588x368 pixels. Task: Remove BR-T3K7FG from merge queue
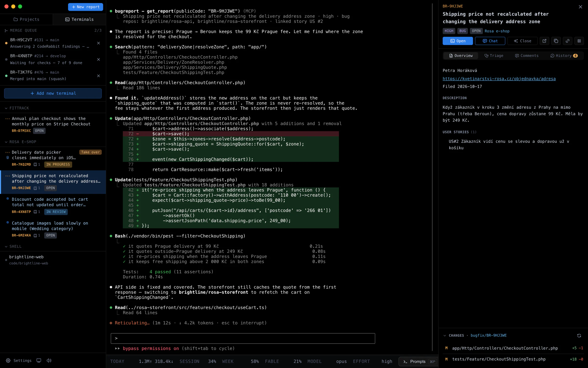[x=98, y=76]
